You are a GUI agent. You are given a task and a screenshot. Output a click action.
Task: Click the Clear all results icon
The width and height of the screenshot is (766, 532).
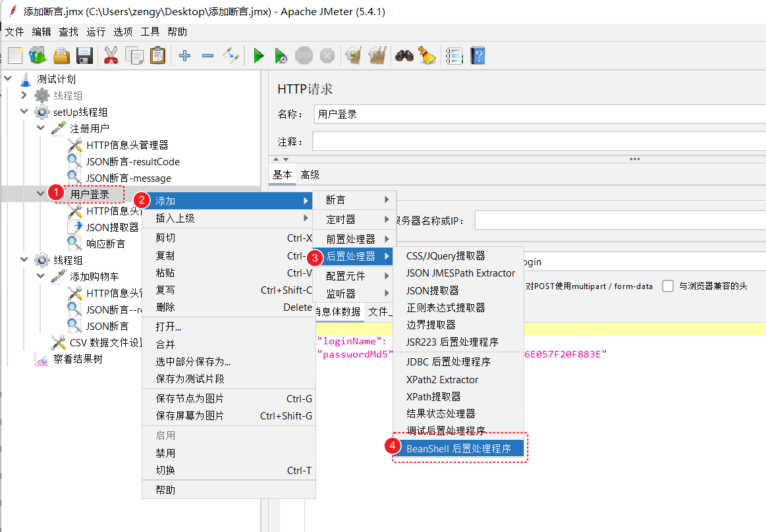(x=377, y=56)
